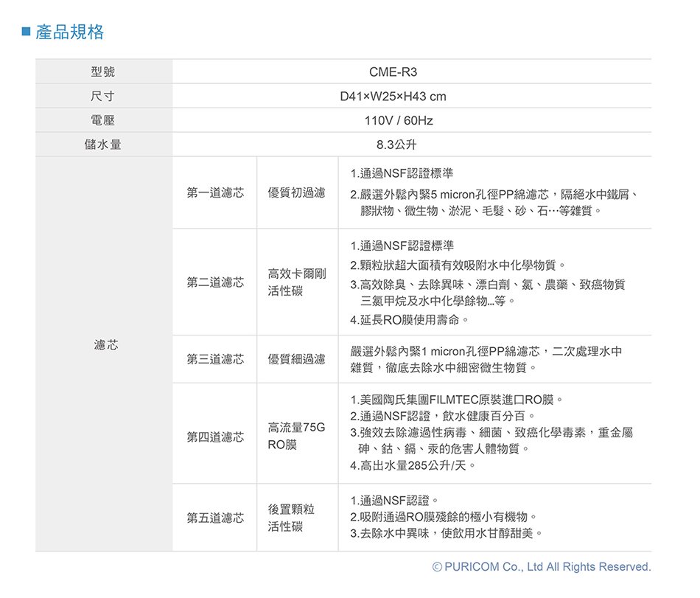Image resolution: width=700 pixels, height=598 pixels.
Task: Select the 型號 label cell
Action: click(104, 72)
